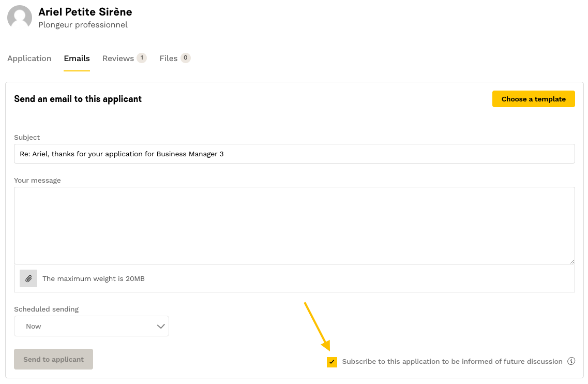Open the Scheduled sending dropdown

(x=92, y=326)
